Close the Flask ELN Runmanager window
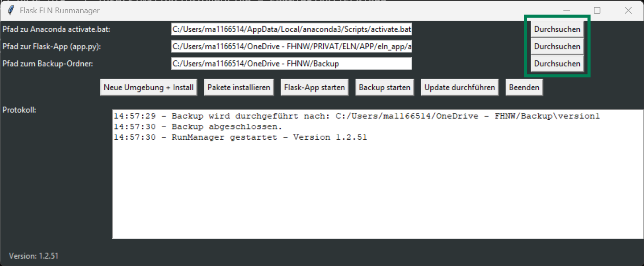The width and height of the screenshot is (644, 266). 628,11
